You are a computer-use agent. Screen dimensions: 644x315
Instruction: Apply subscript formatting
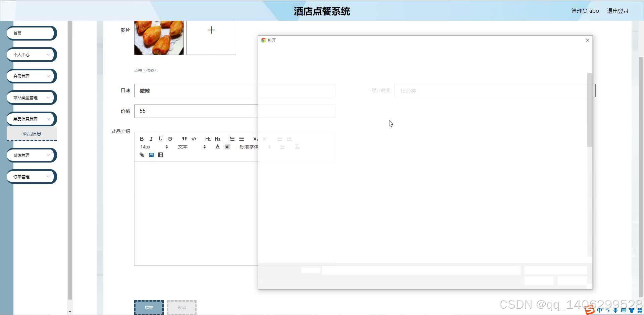point(256,139)
